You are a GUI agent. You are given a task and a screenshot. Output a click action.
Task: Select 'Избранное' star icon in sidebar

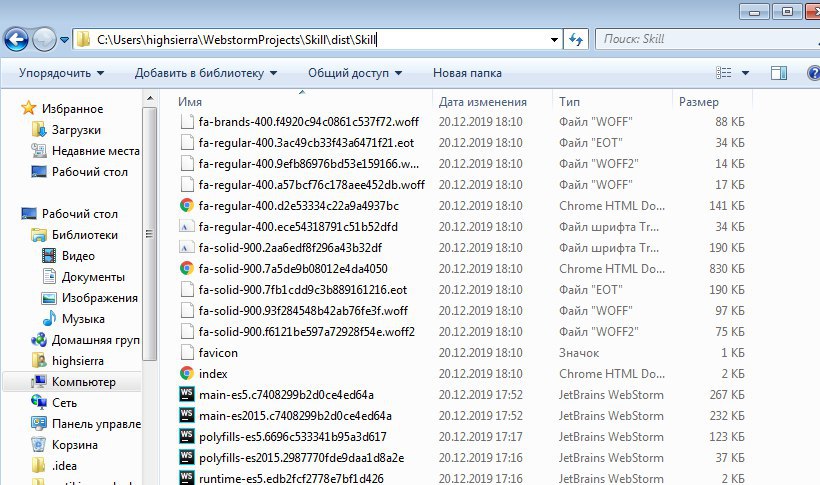[28, 108]
